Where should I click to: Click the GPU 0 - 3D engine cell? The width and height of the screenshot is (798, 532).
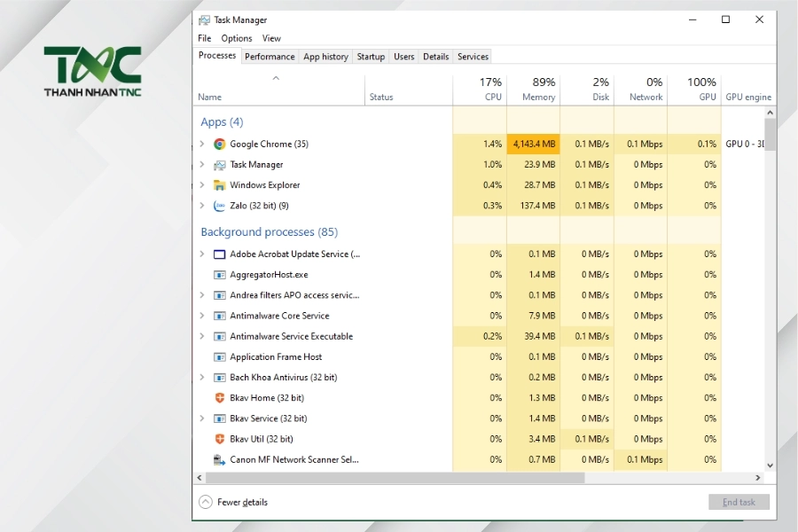coord(744,144)
